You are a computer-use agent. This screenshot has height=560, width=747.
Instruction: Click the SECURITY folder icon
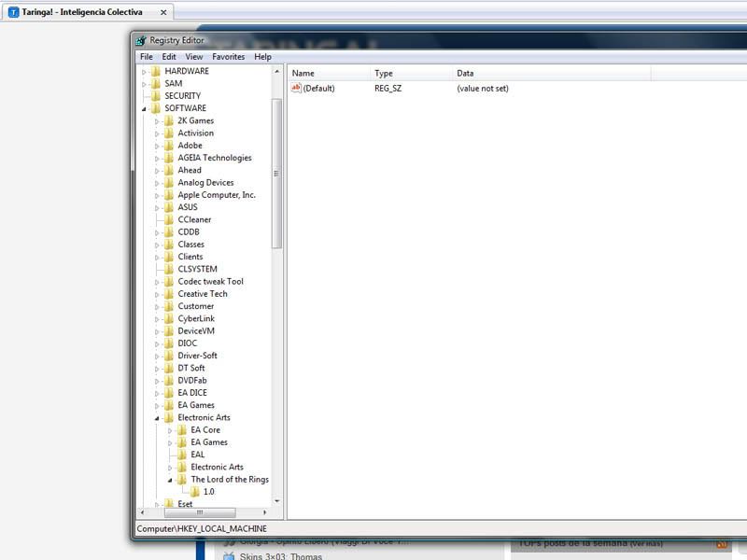coord(156,96)
